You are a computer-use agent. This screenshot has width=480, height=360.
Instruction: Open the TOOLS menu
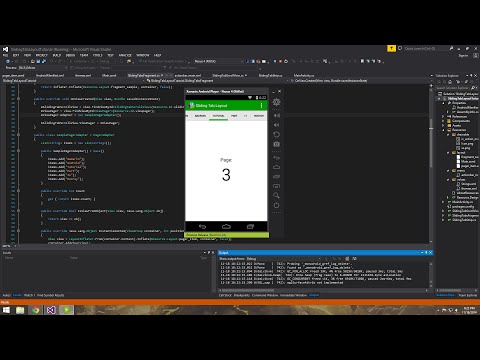tap(97, 55)
